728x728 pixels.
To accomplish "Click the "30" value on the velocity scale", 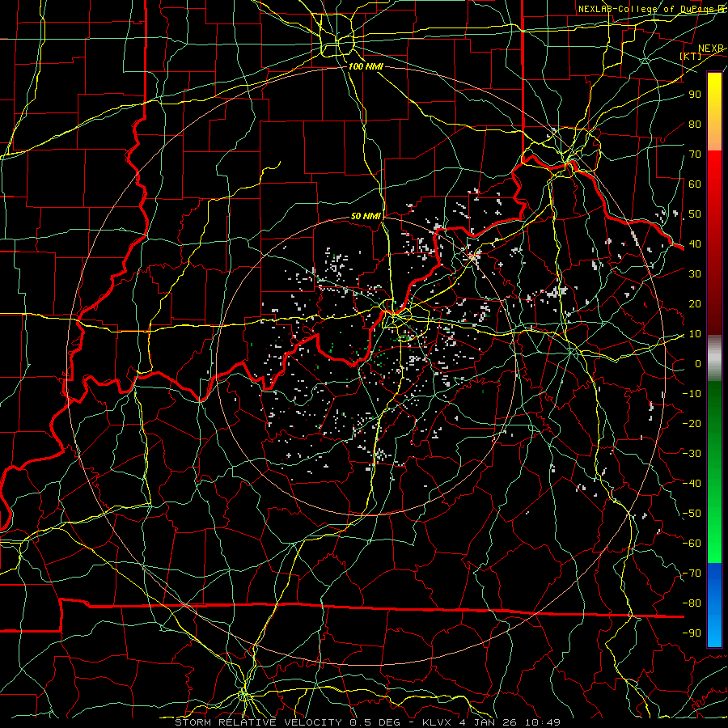I will point(695,274).
